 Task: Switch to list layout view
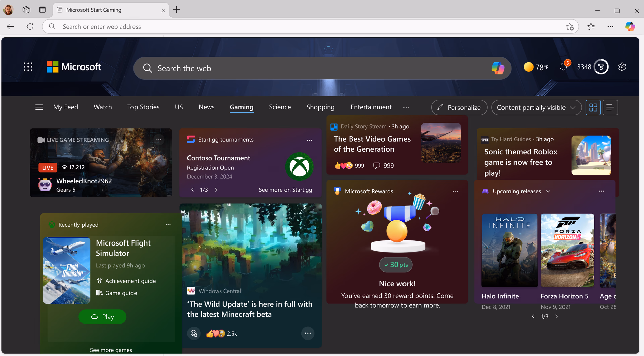click(610, 107)
